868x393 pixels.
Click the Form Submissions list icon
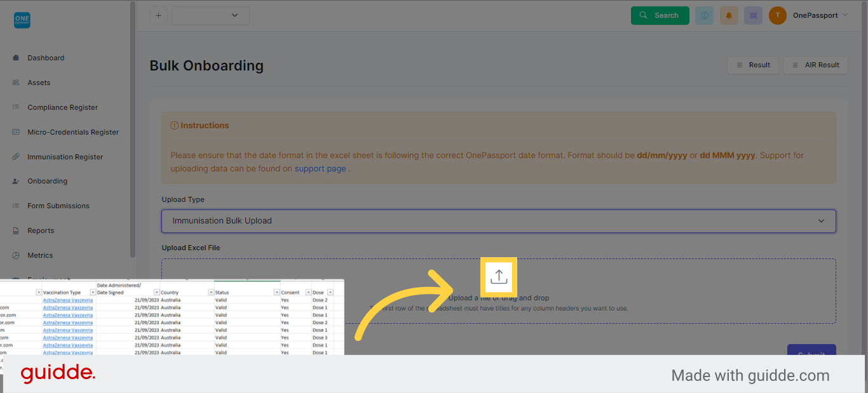(16, 206)
